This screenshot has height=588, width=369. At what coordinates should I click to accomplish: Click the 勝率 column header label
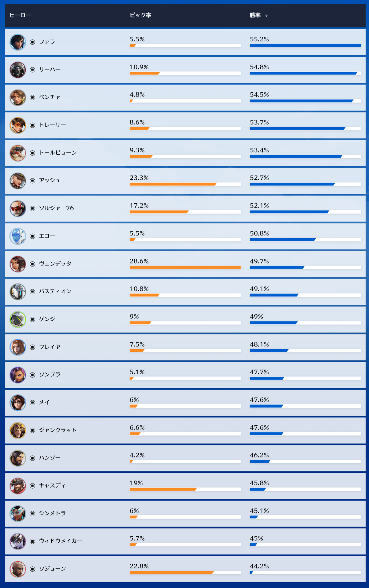(x=255, y=15)
